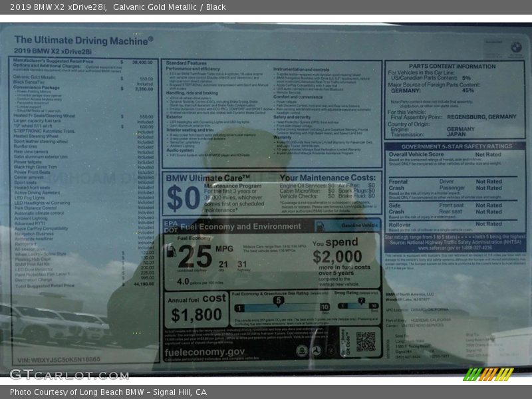Open the www.safercar.gov link

click(455, 248)
